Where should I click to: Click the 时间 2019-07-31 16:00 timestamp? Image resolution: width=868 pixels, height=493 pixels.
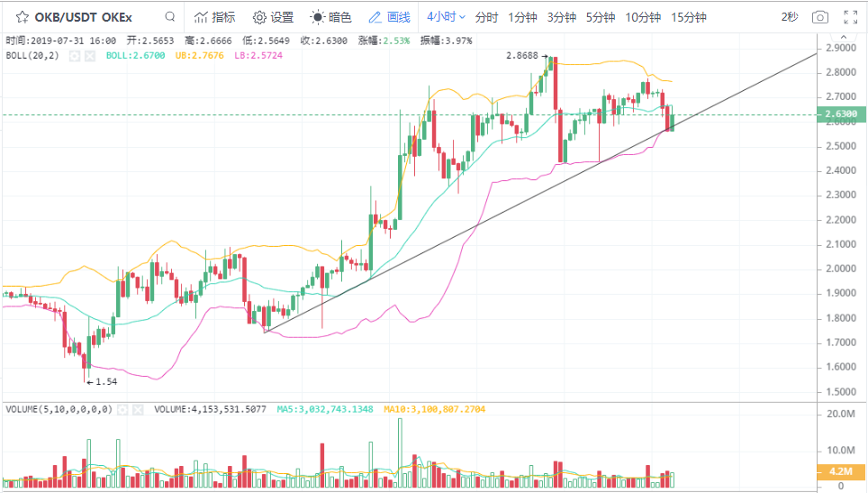point(61,41)
